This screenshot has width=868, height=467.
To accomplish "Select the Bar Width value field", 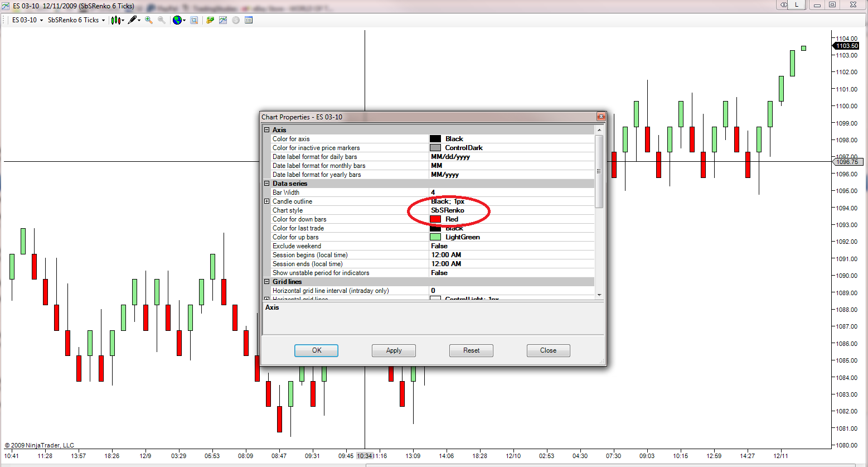I will click(512, 192).
